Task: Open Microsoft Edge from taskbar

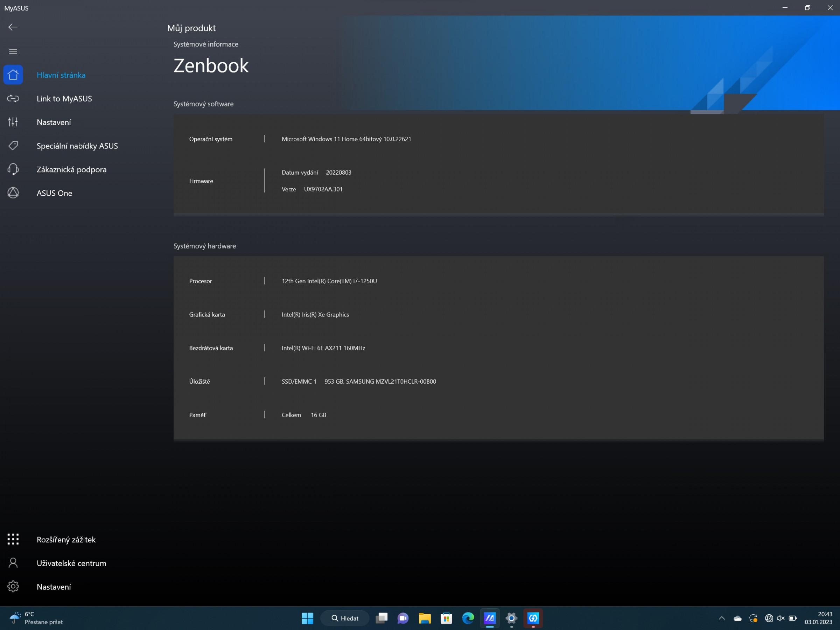Action: tap(468, 618)
